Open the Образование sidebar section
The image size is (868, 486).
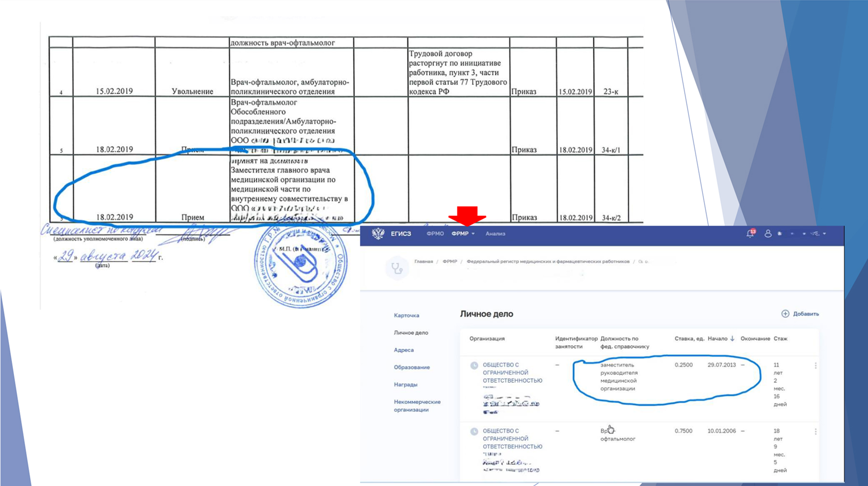click(x=412, y=367)
